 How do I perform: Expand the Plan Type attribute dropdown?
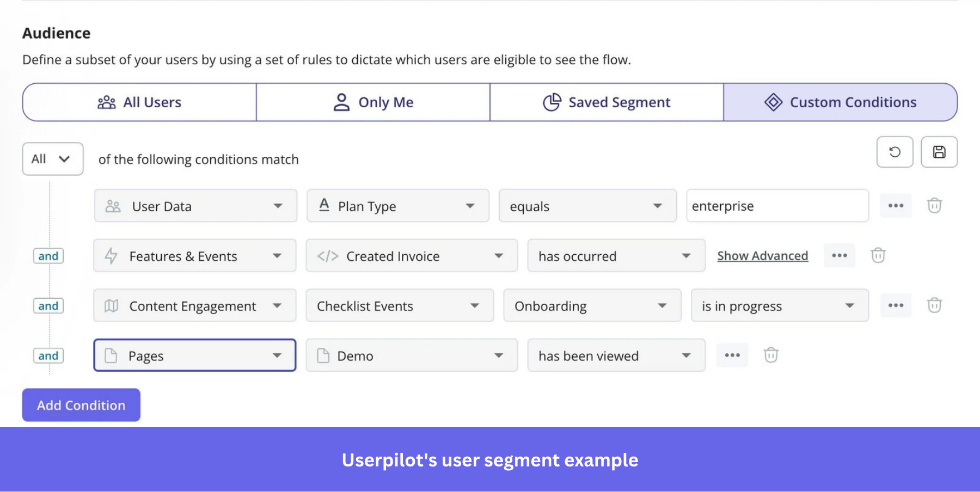(x=397, y=206)
